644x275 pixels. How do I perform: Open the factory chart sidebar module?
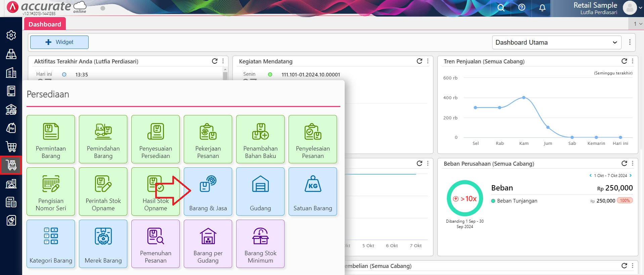pyautogui.click(x=11, y=183)
